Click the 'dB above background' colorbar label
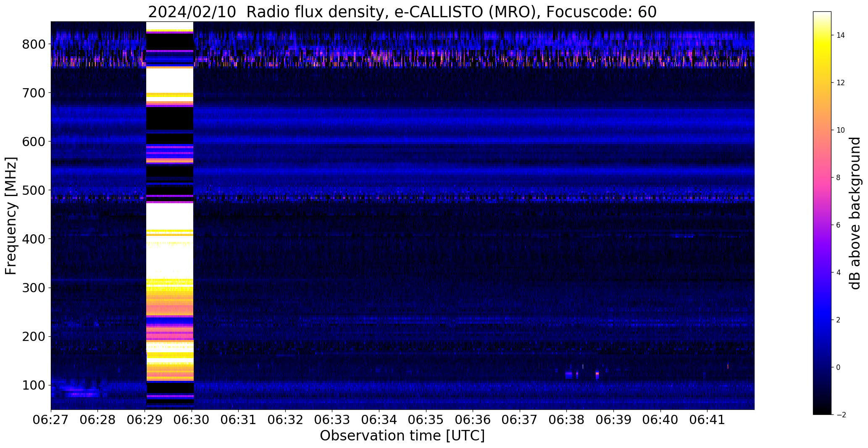Image resolution: width=868 pixels, height=448 pixels. [x=855, y=213]
